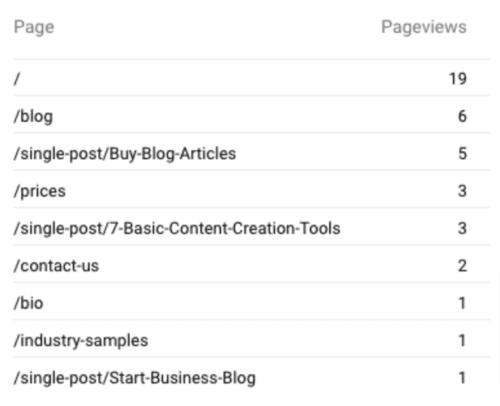This screenshot has height=406, width=500.
Task: Click the 19 pageviews value
Action: tap(458, 79)
